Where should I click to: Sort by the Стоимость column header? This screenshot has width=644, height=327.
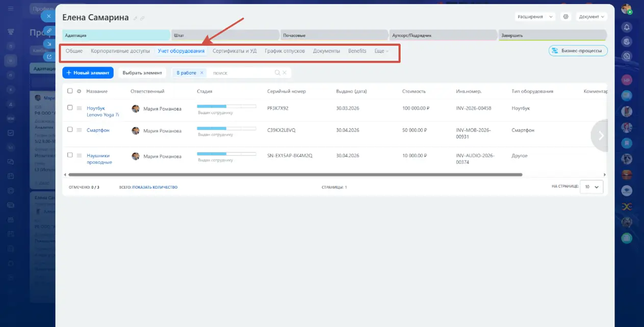click(x=414, y=91)
